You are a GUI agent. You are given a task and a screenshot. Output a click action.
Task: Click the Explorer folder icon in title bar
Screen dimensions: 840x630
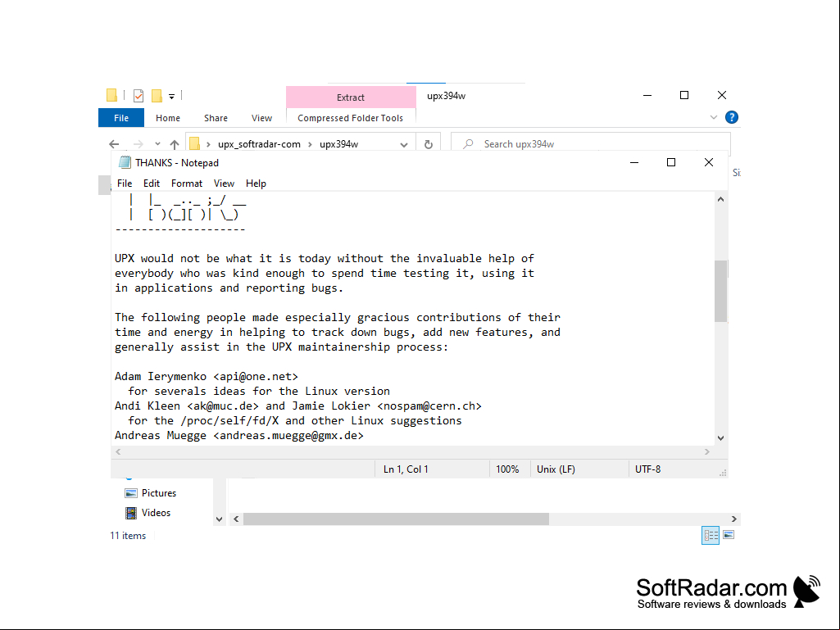111,95
